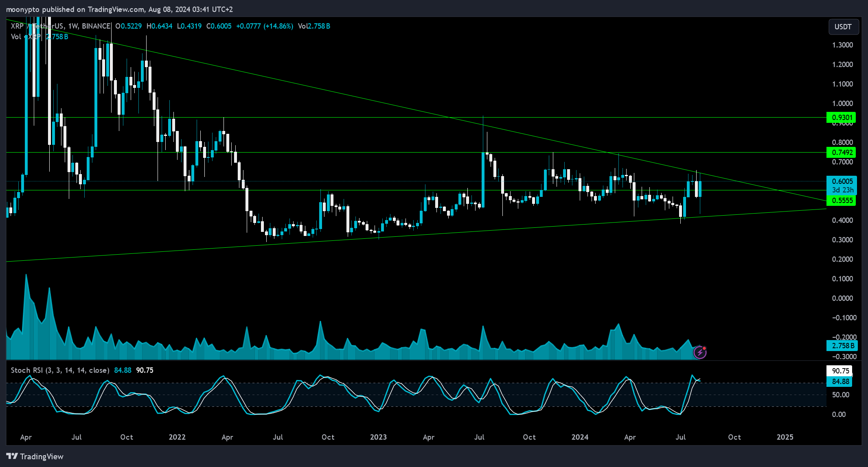Image resolution: width=868 pixels, height=467 pixels.
Task: Click the 2024 label on time axis
Action: coord(580,437)
